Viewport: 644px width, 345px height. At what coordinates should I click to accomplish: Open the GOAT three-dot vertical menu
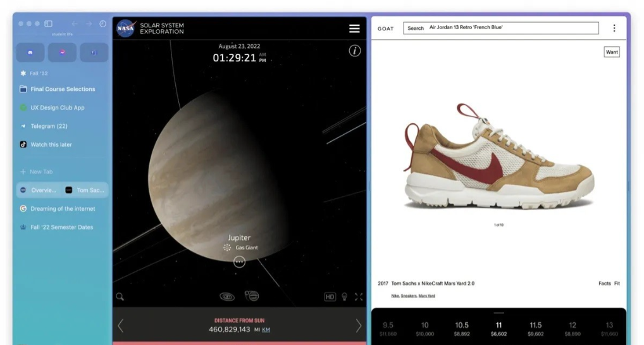pyautogui.click(x=614, y=28)
